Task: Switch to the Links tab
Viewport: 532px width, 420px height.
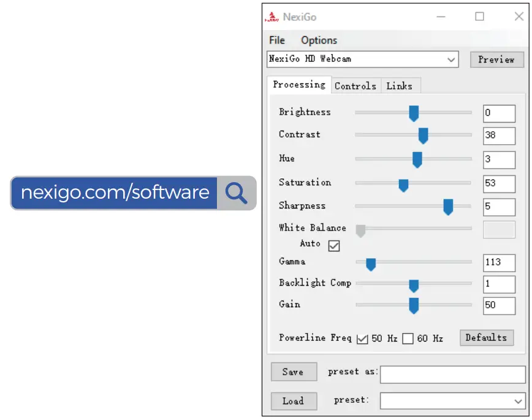Action: (400, 86)
